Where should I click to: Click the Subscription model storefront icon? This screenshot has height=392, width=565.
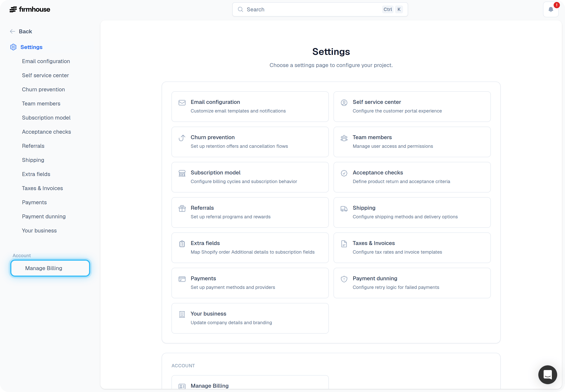coord(182,173)
